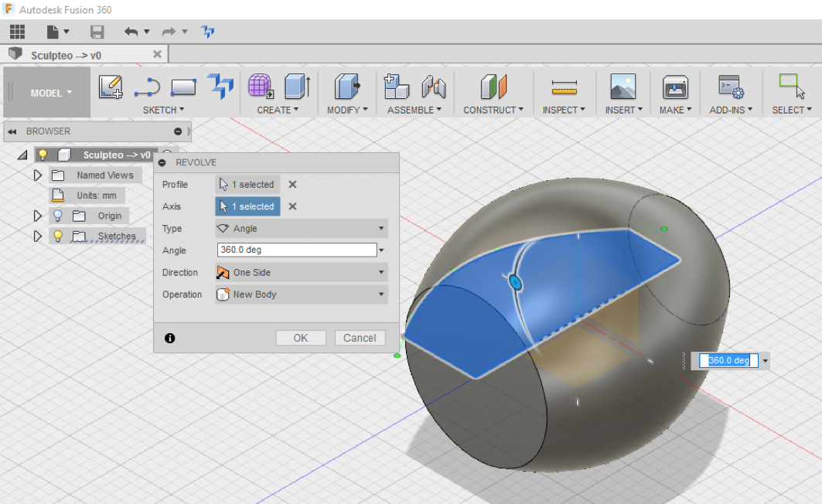Click the Angle input field in Revolve dialog
This screenshot has height=504, width=822.
(x=296, y=250)
